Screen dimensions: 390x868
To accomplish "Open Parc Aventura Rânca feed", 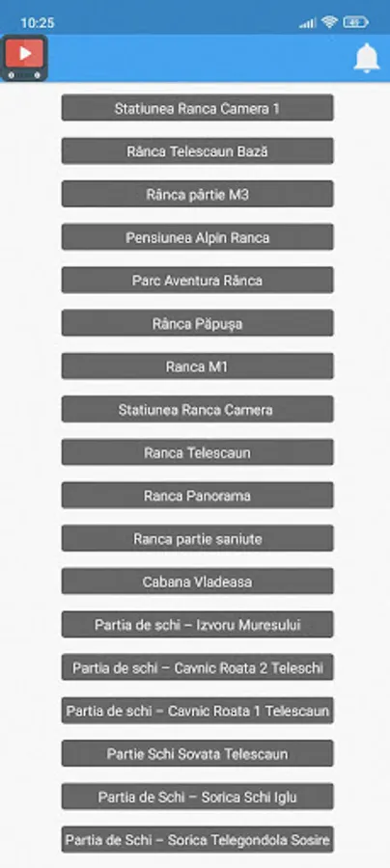I will [x=197, y=280].
